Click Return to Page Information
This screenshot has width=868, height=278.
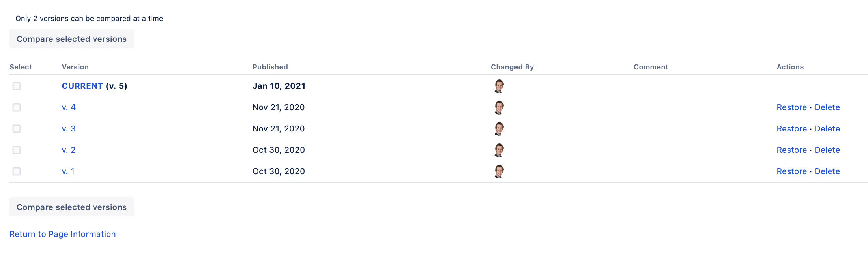pos(62,234)
